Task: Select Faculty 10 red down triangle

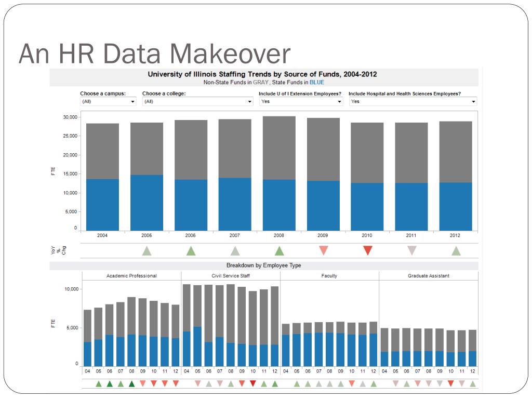Action: tap(352, 383)
